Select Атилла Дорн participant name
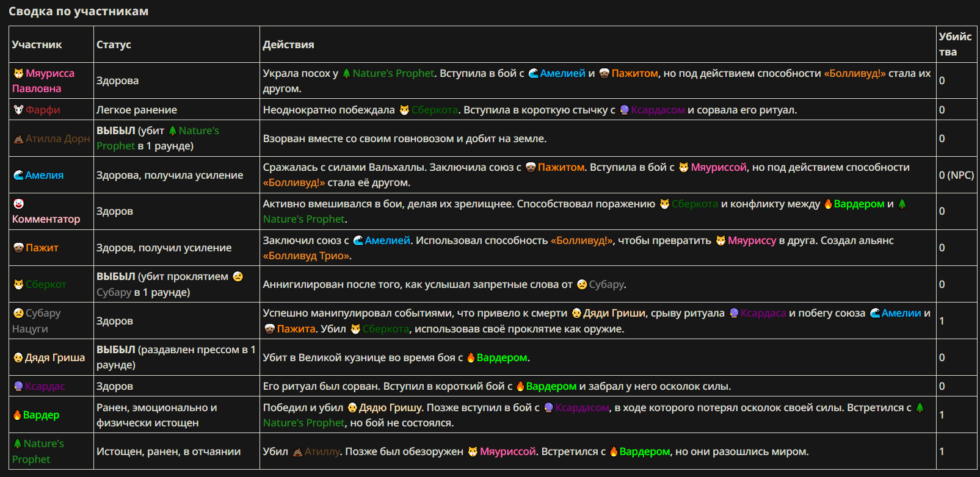980x477 pixels. pyautogui.click(x=57, y=138)
